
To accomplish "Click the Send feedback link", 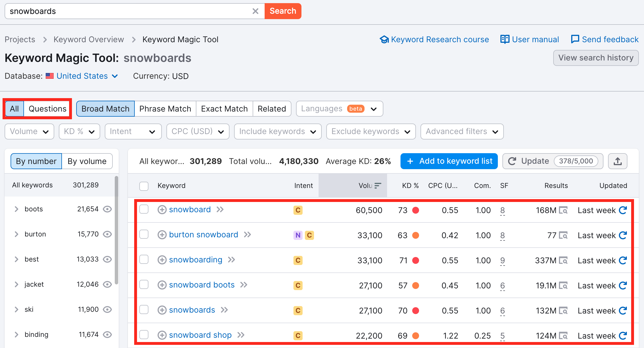I will pyautogui.click(x=605, y=39).
